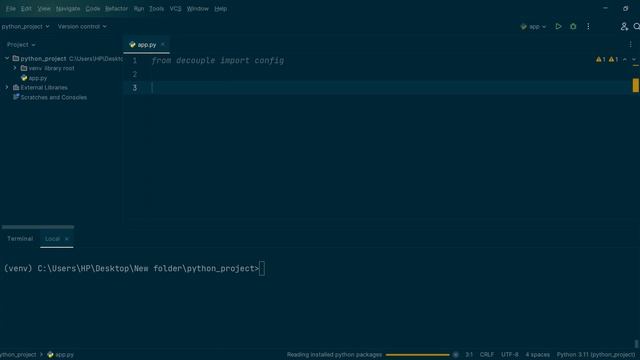
Task: Change UTF-8 file encoding
Action: (510, 355)
